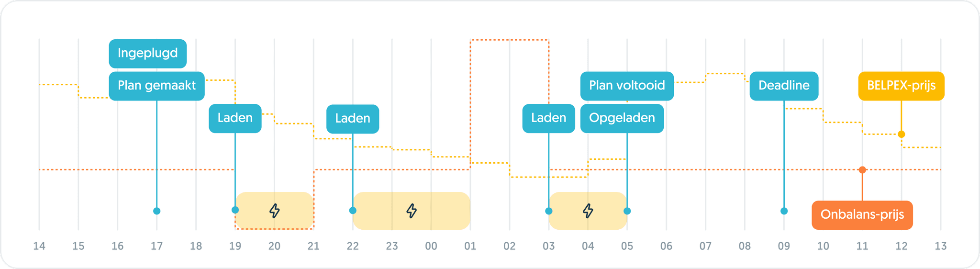Viewport: 980px width, 269px height.
Task: Click the lightning bolt in the 22–01 charging block
Action: (412, 211)
